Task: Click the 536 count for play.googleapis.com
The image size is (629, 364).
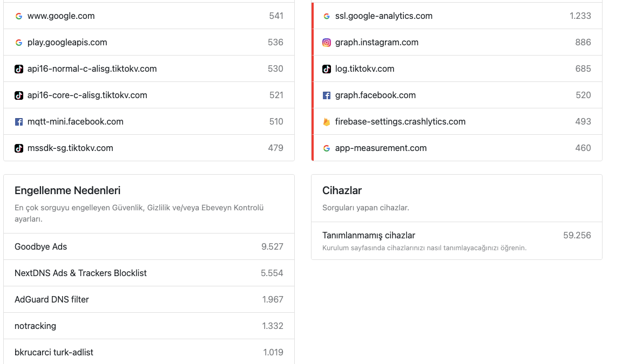Action: point(275,43)
